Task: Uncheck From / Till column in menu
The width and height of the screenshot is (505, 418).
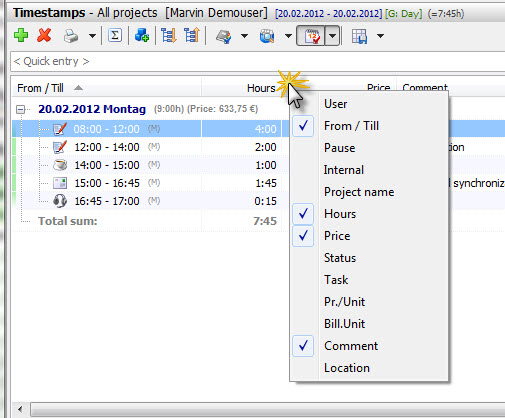Action: point(369,126)
